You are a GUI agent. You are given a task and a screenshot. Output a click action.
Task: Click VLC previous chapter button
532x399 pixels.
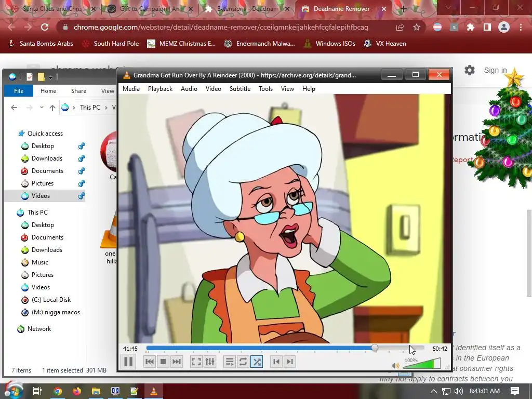[x=276, y=362]
